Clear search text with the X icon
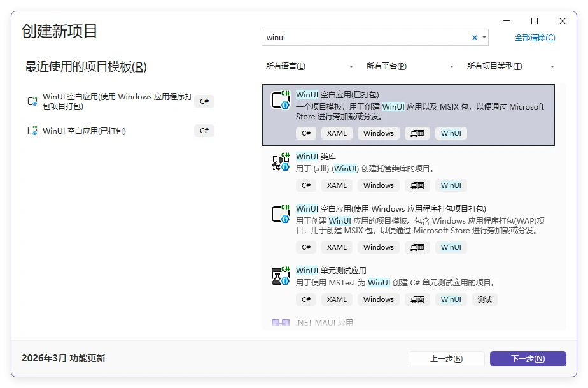588x388 pixels. pyautogui.click(x=474, y=38)
